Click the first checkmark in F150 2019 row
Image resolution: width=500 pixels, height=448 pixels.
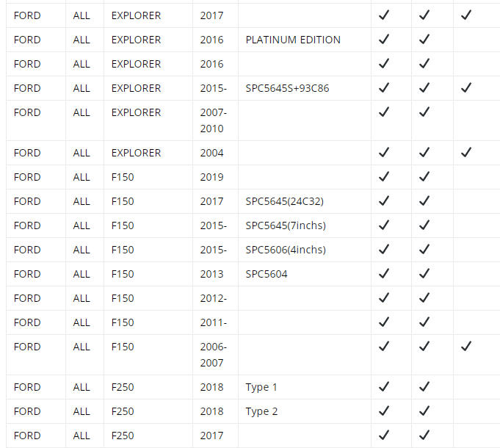click(x=384, y=177)
